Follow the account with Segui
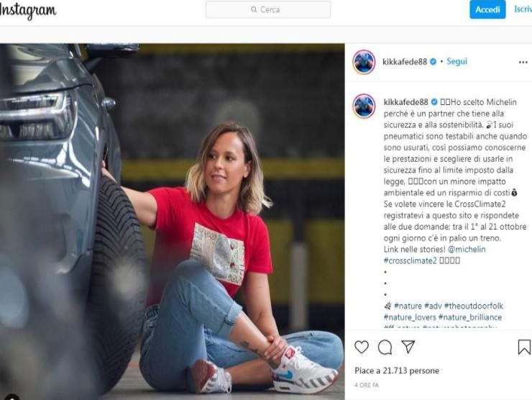532x400 pixels. (x=457, y=61)
